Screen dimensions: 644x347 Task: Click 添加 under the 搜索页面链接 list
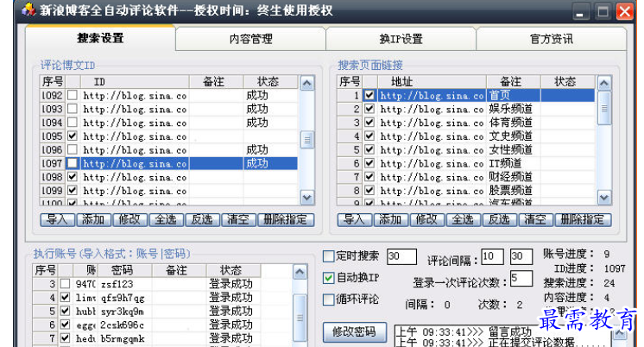pos(390,220)
